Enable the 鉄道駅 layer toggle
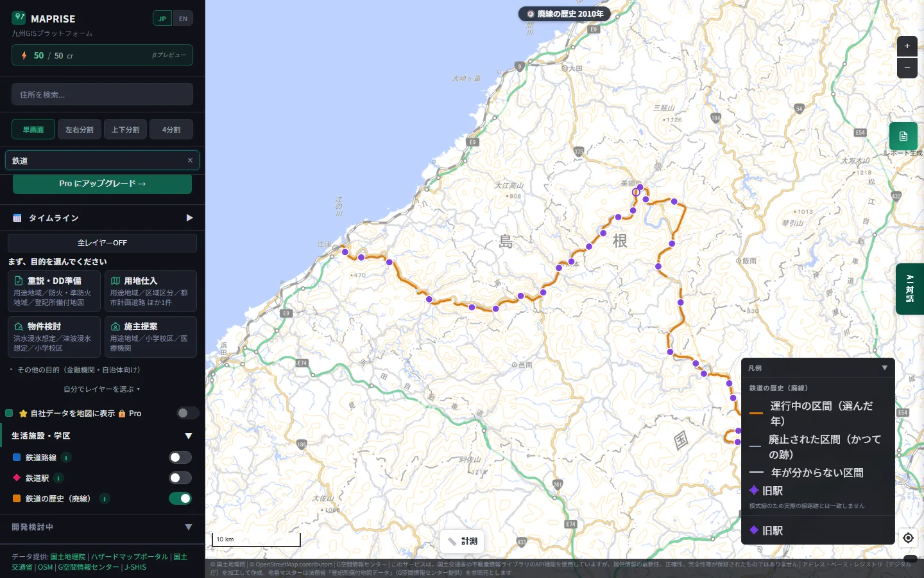 pyautogui.click(x=180, y=478)
